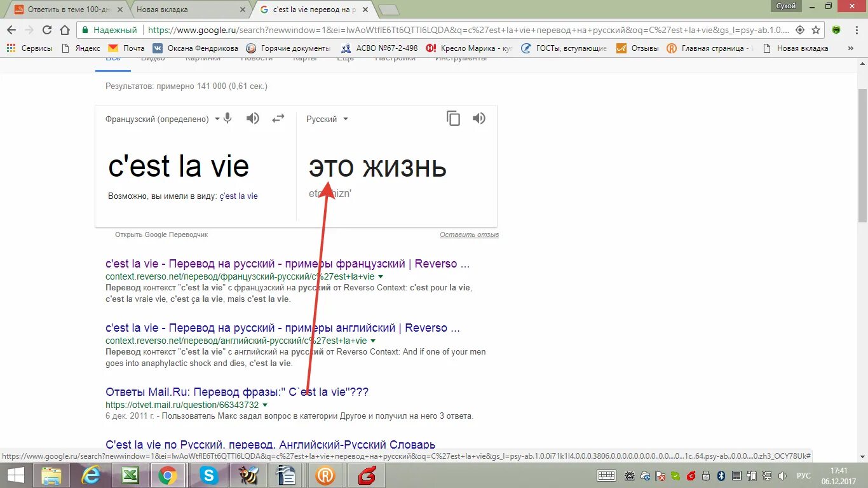
Task: Open the touch keyboard from the tray
Action: pyautogui.click(x=606, y=475)
